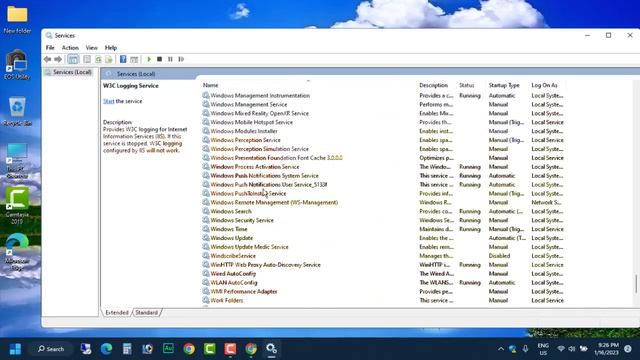Open the File menu
Image resolution: width=640 pixels, height=360 pixels.
click(50, 48)
